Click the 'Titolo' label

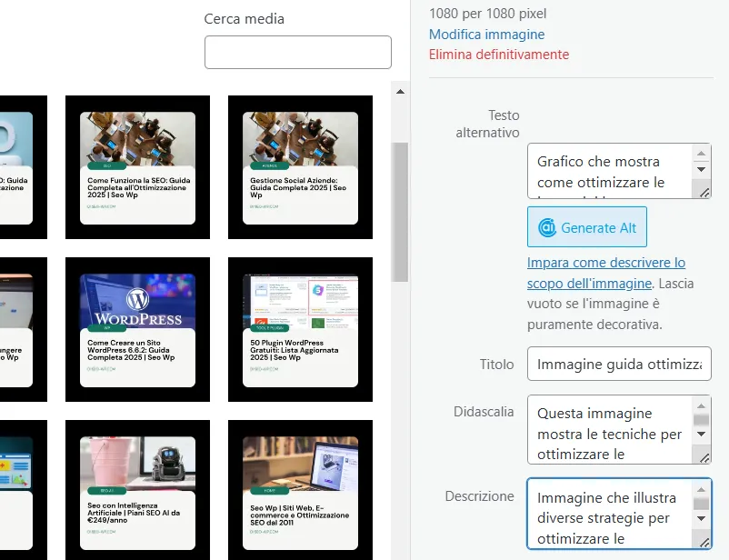click(496, 365)
